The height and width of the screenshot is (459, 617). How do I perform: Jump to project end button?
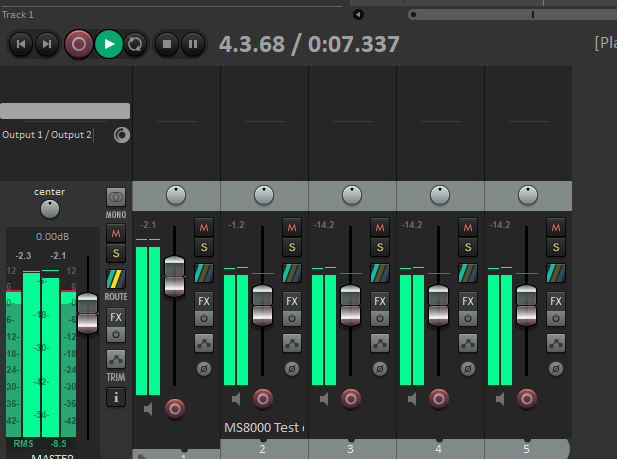[x=46, y=44]
